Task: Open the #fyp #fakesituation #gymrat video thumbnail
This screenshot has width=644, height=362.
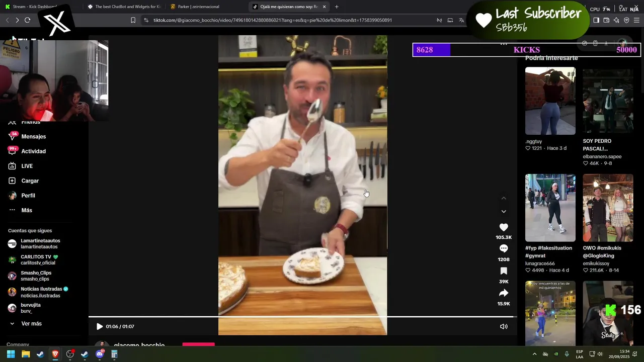Action: pos(550,208)
